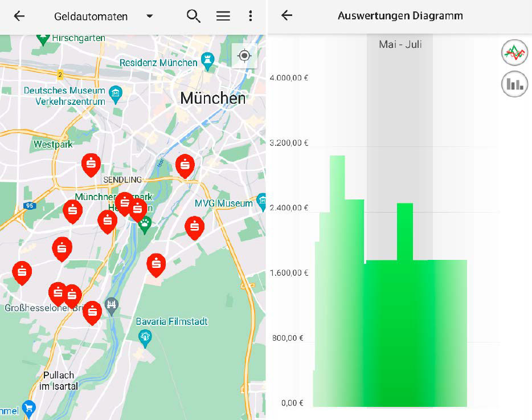The width and height of the screenshot is (532, 420).
Task: Go back from Auswertungen Diagramm screen
Action: pyautogui.click(x=287, y=15)
